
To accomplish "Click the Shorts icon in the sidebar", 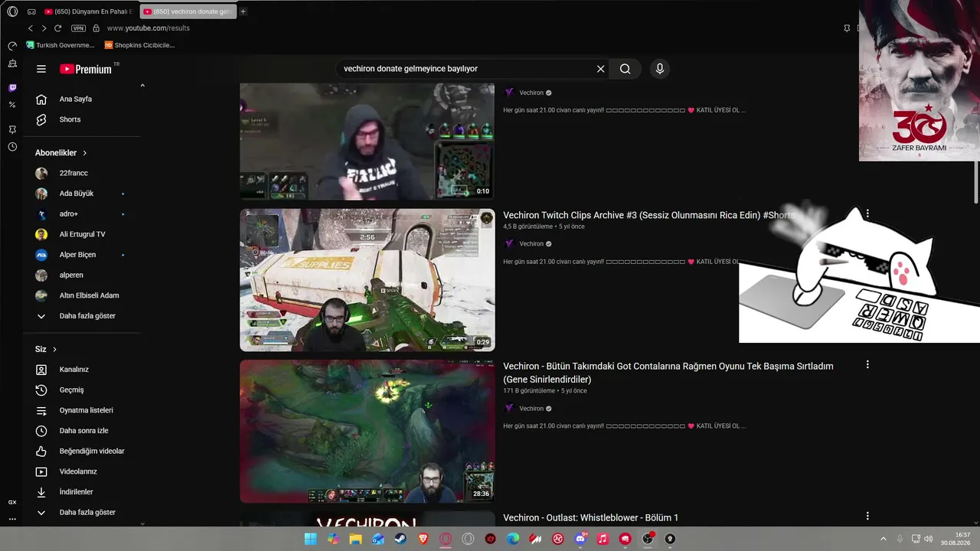I will [41, 119].
